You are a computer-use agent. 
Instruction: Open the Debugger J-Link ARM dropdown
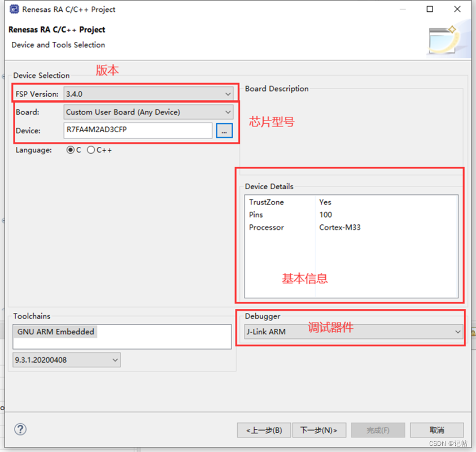pos(353,332)
